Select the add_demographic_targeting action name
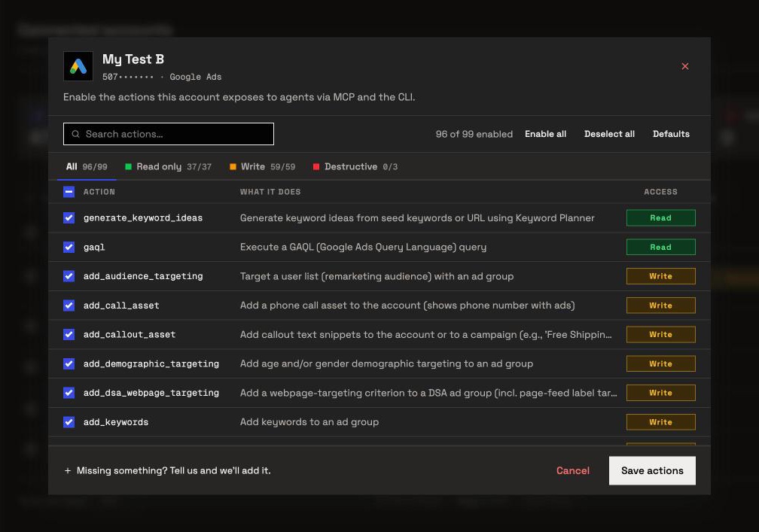 point(151,363)
